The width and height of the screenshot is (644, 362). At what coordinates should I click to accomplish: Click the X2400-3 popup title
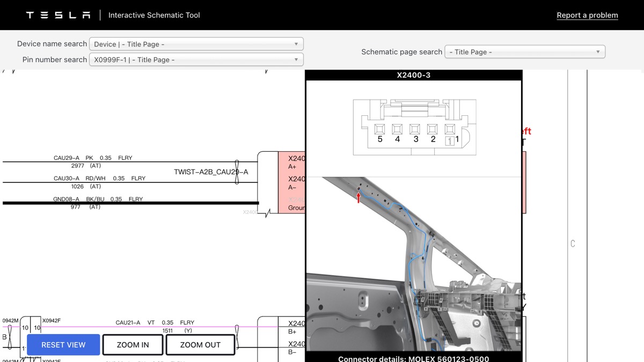(x=413, y=75)
